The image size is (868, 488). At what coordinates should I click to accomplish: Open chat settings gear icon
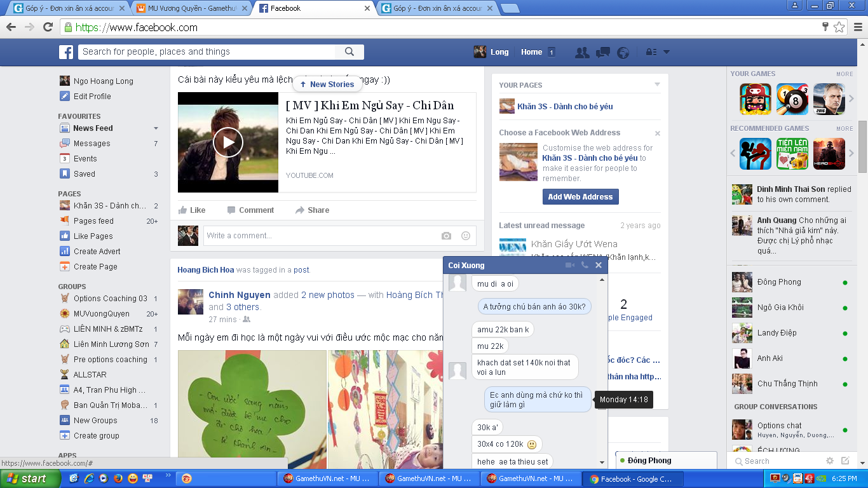(830, 461)
